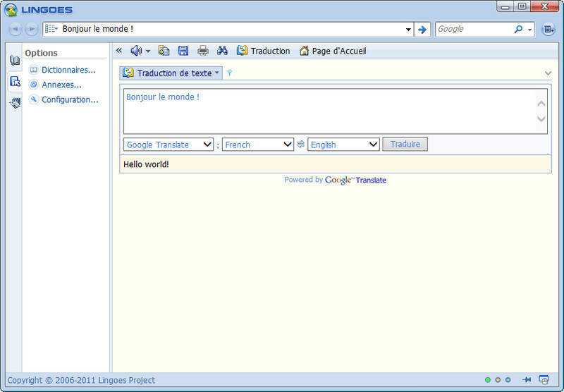564x392 pixels.
Task: Open the English target language dropdown
Action: [x=343, y=145]
